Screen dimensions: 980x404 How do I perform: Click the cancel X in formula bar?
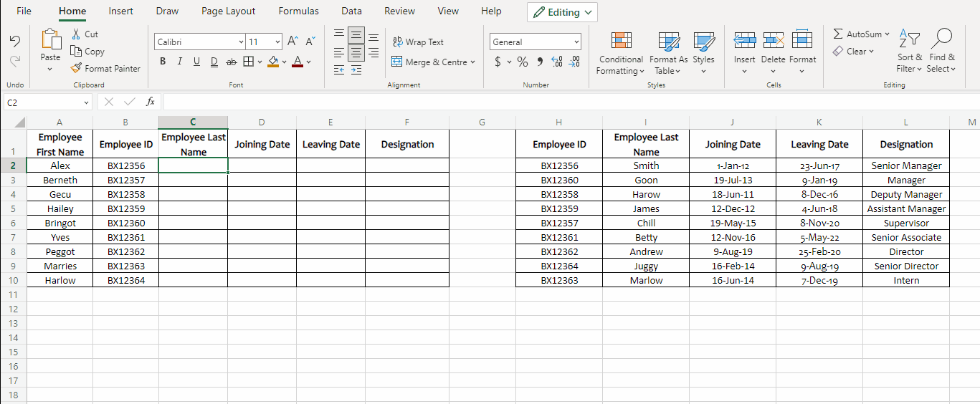click(x=109, y=102)
